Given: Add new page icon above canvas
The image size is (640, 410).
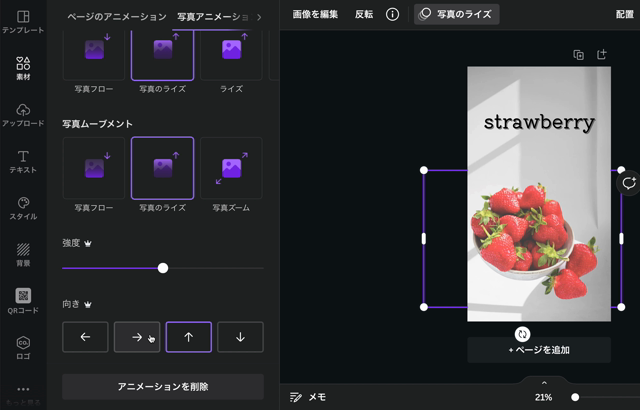Looking at the screenshot, I should coord(602,54).
